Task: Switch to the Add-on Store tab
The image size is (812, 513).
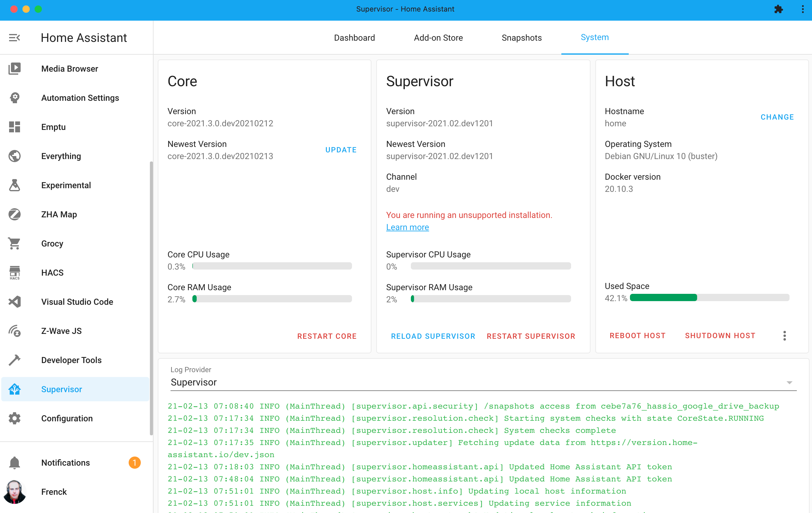Action: point(438,37)
